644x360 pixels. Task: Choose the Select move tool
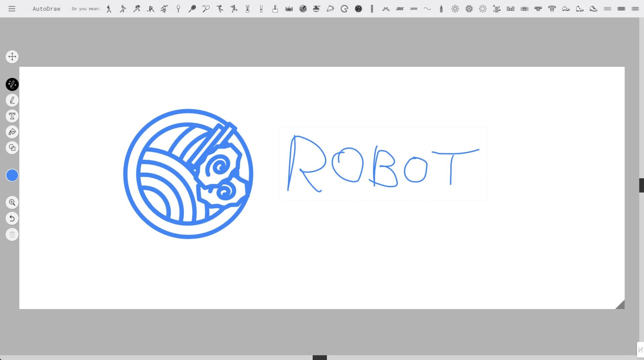[x=12, y=57]
